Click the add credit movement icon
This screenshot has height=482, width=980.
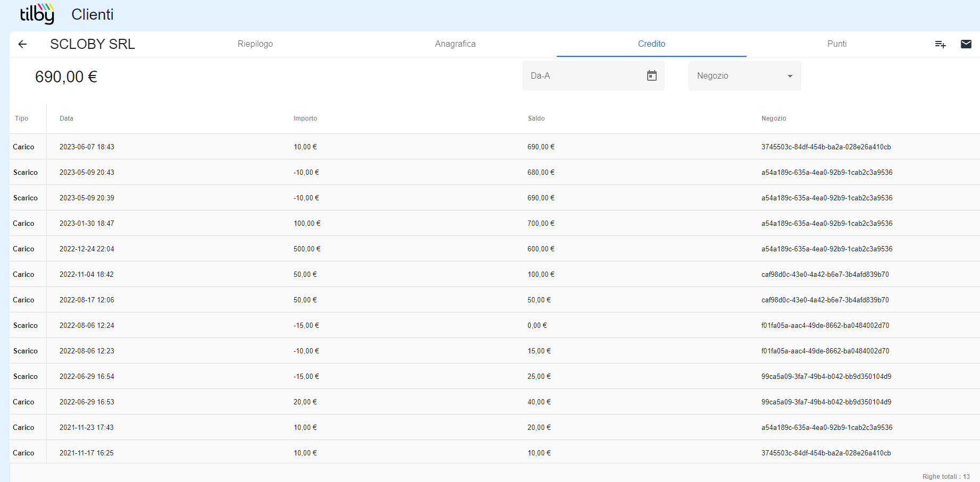[x=940, y=44]
